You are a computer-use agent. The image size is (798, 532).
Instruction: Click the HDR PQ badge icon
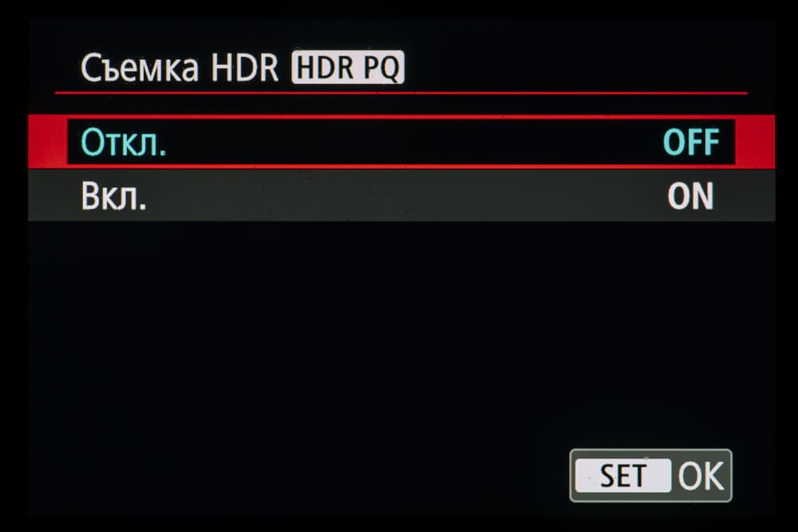click(x=348, y=67)
